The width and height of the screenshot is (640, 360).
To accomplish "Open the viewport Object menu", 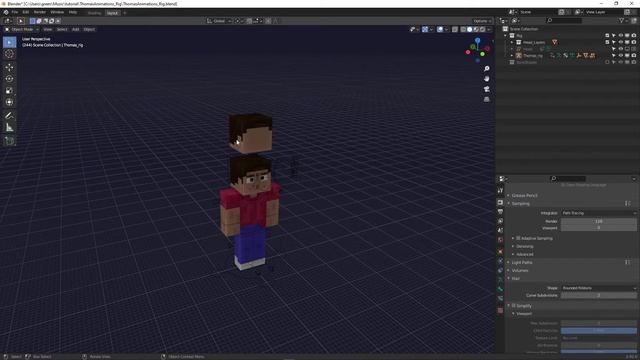I will click(x=89, y=29).
